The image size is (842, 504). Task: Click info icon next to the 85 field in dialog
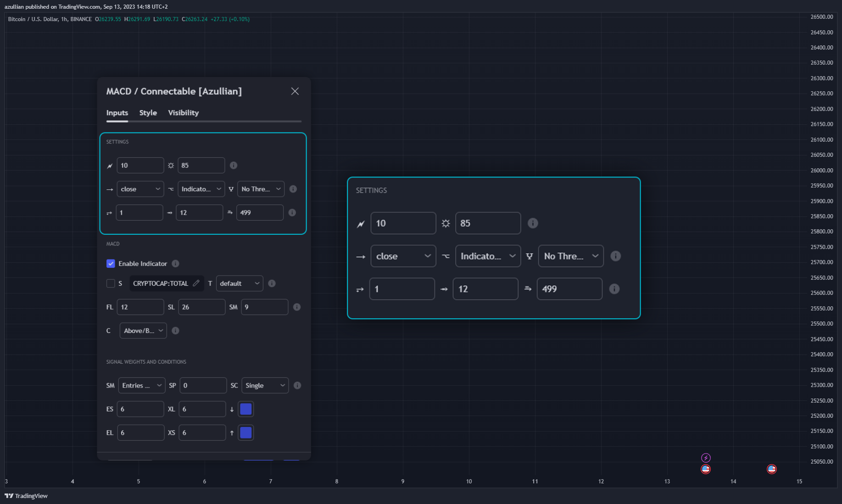(x=234, y=166)
